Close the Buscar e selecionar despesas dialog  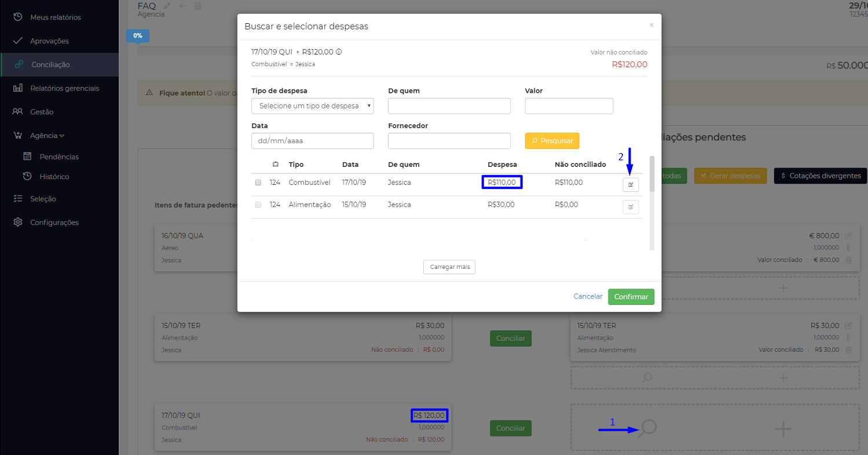651,25
